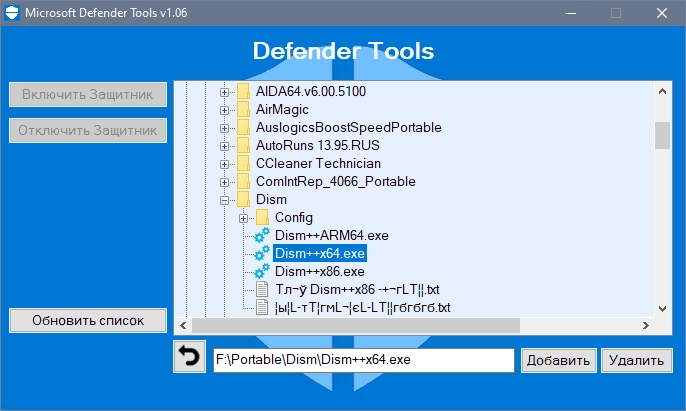Click the AirMagic folder icon
The image size is (686, 411).
pos(243,109)
